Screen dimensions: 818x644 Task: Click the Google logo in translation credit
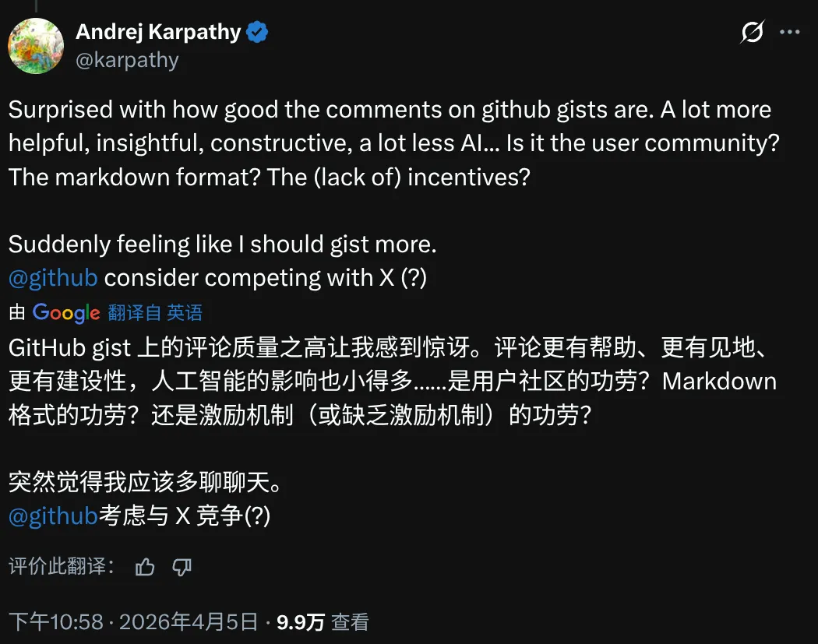point(66,313)
